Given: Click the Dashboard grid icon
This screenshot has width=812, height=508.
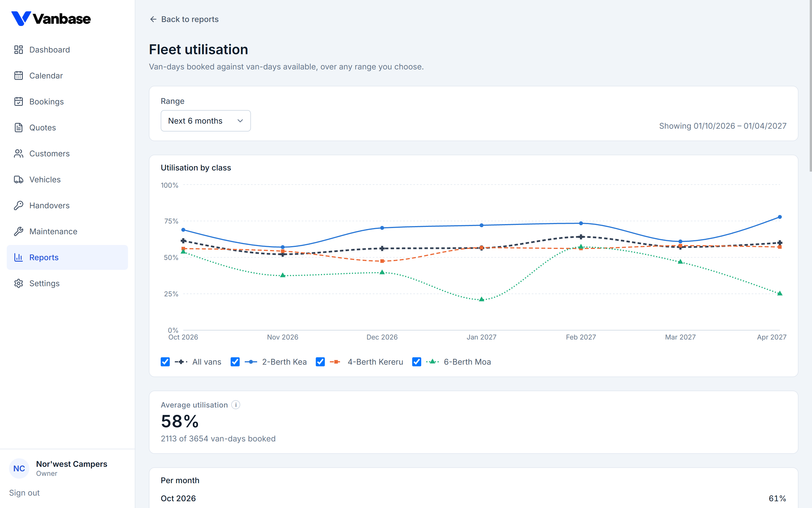Looking at the screenshot, I should click(18, 50).
